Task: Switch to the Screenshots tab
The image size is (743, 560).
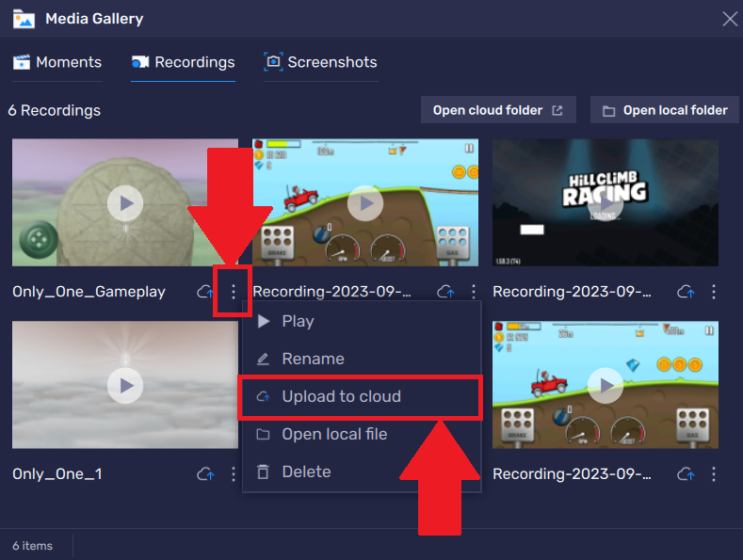Action: pos(321,62)
